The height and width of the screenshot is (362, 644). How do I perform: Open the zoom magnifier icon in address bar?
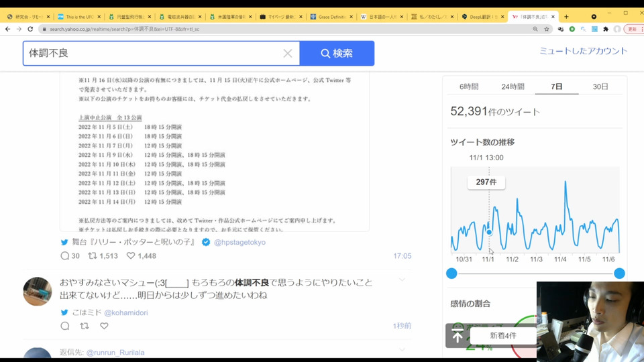535,29
